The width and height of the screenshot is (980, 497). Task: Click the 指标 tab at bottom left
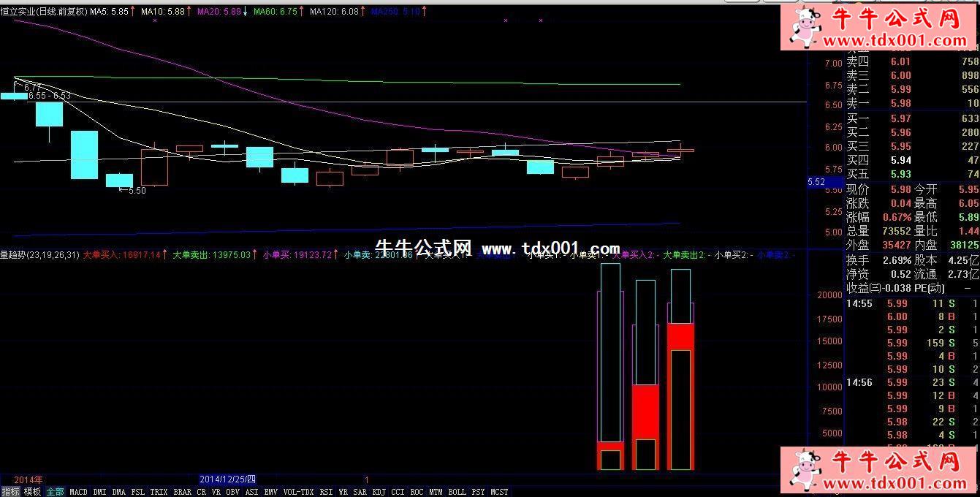10,492
